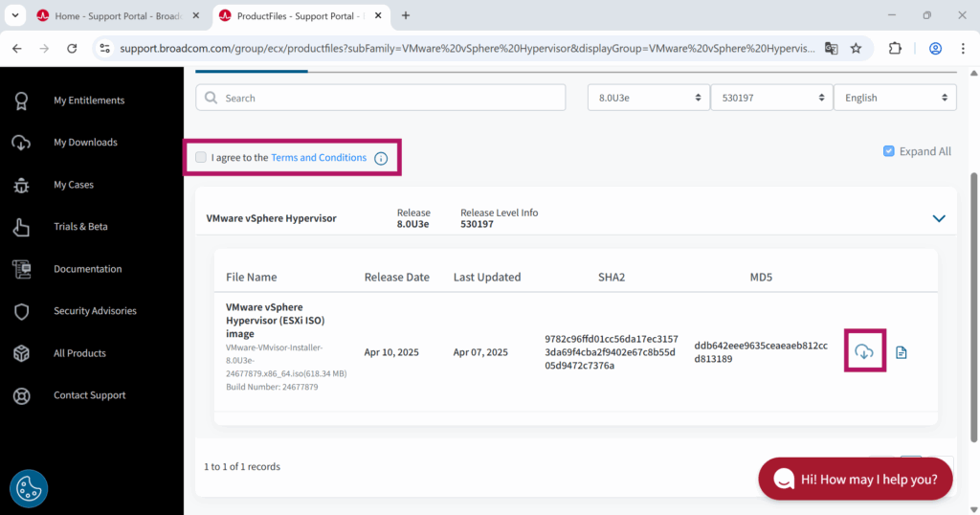Open the file details document icon
Viewport: 980px width, 515px height.
coord(901,352)
